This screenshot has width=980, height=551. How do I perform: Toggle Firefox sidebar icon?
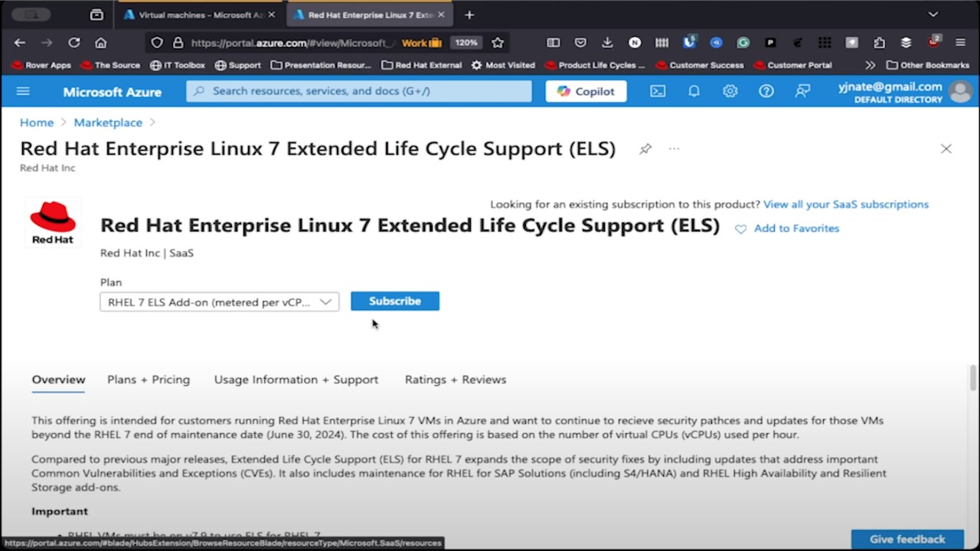(553, 43)
